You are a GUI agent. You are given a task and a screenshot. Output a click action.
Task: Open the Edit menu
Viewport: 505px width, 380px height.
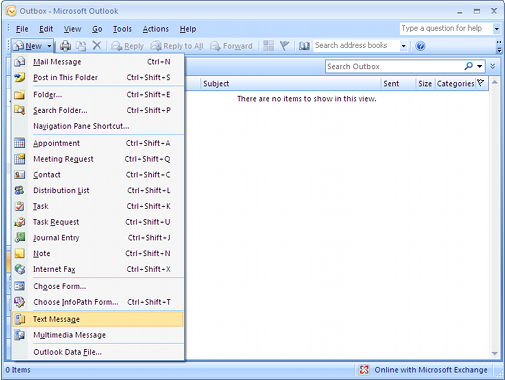tap(46, 29)
